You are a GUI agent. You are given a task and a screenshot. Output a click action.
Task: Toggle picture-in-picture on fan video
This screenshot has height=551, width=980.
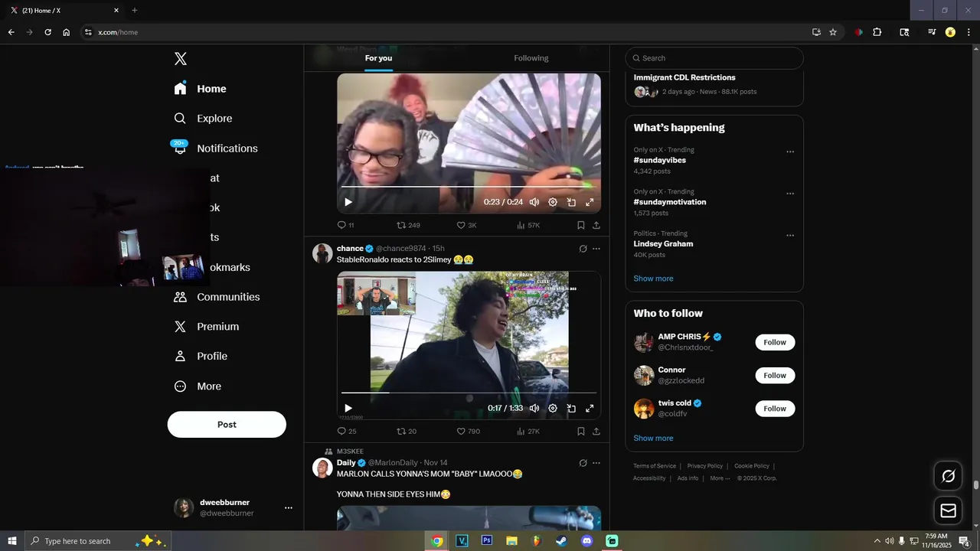pyautogui.click(x=571, y=202)
